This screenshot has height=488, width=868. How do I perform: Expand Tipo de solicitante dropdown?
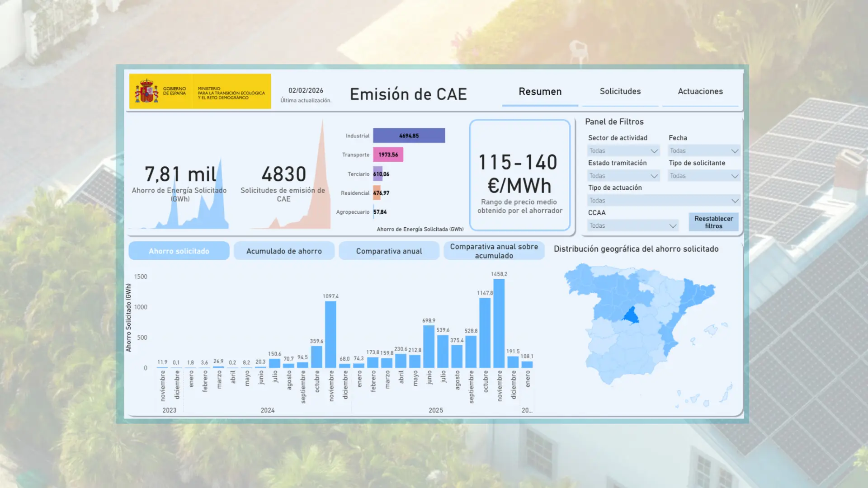[704, 176]
